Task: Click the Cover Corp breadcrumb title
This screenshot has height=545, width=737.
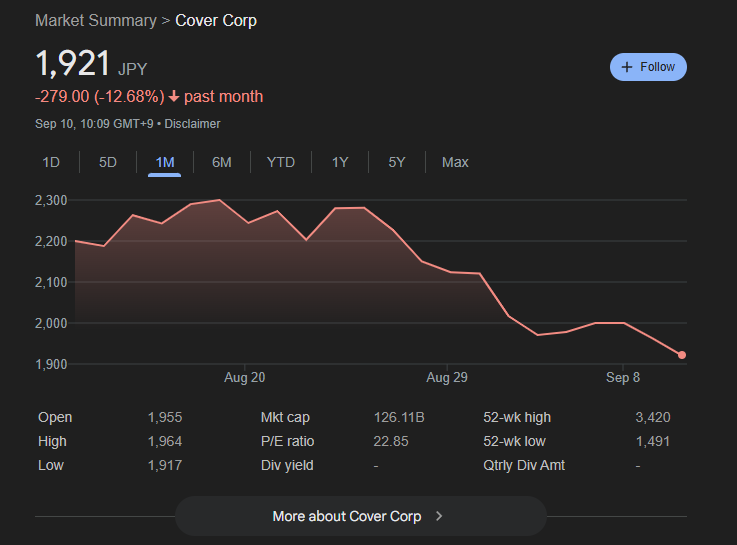Action: (216, 21)
